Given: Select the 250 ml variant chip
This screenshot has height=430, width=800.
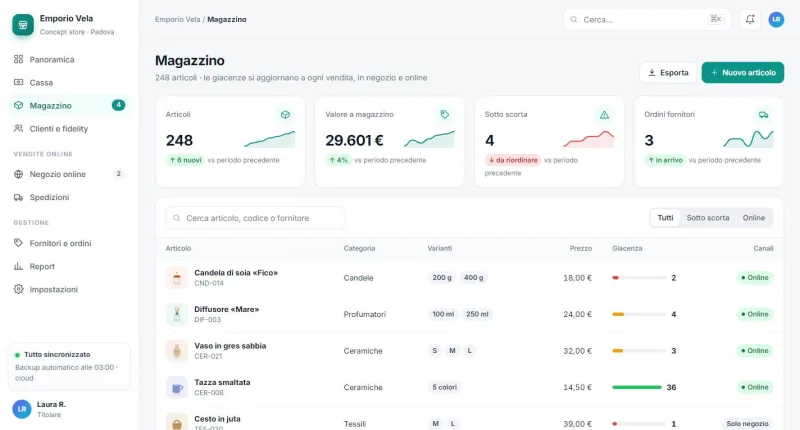Looking at the screenshot, I should (x=477, y=314).
